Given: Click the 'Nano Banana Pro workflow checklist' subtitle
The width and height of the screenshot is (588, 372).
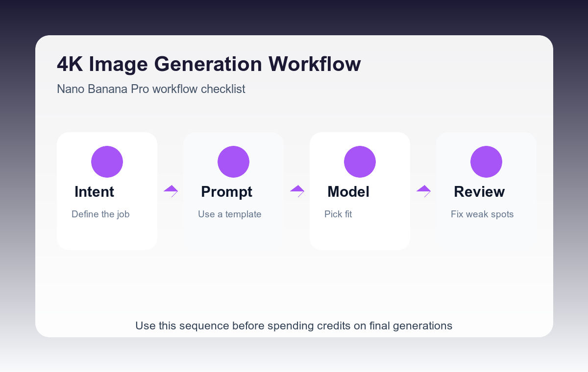Looking at the screenshot, I should point(151,89).
